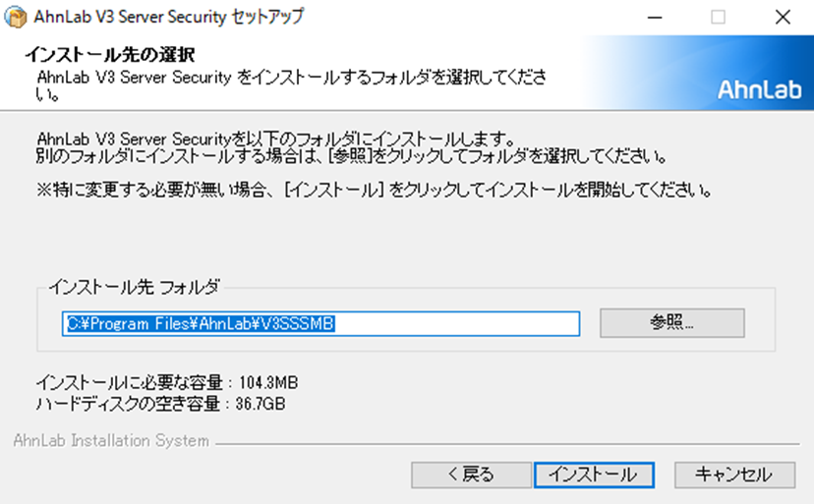Minimize the setup window
The image size is (814, 504).
655,17
